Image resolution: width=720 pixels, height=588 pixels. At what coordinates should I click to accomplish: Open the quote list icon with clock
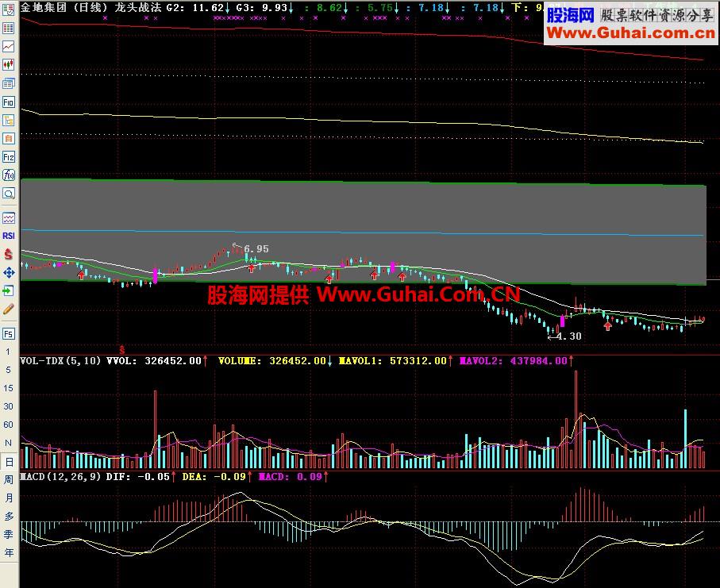tap(8, 10)
